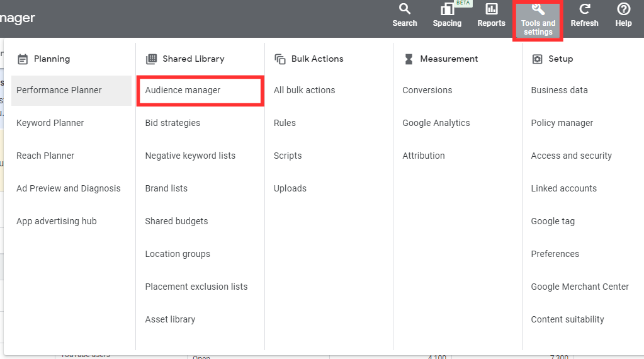
Task: Click the Tools and settings wrench
Action: tap(538, 9)
